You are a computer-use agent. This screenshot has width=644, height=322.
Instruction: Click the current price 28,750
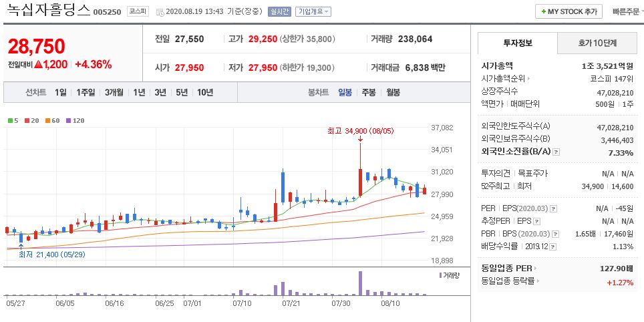[36, 47]
